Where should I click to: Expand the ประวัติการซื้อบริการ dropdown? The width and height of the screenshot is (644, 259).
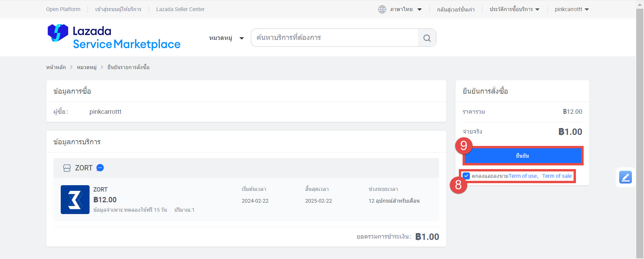[514, 9]
